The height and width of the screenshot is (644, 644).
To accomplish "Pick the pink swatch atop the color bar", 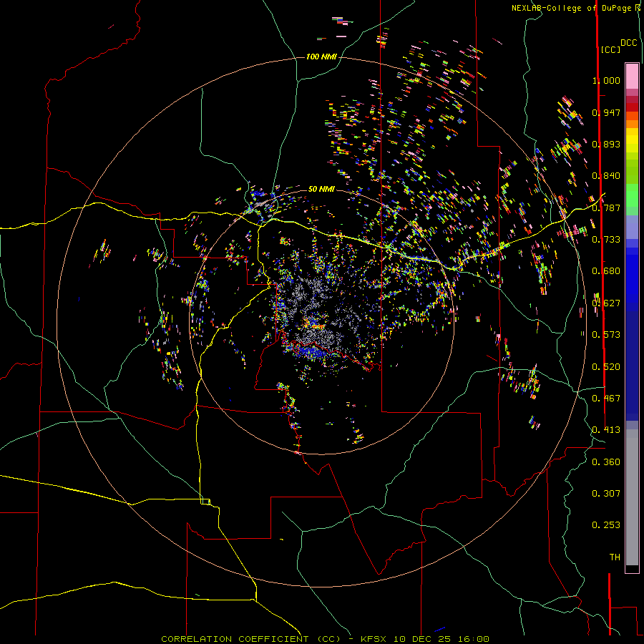I will (632, 76).
